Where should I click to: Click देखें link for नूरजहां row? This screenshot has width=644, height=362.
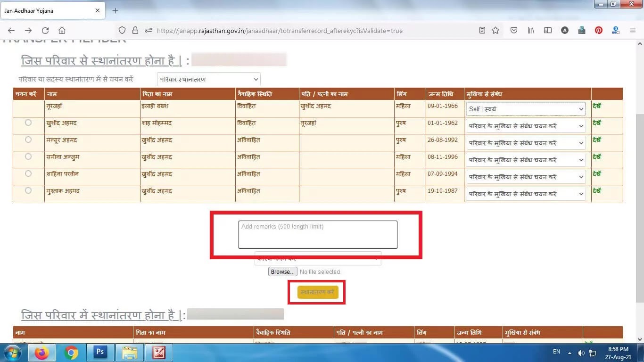coord(597,106)
